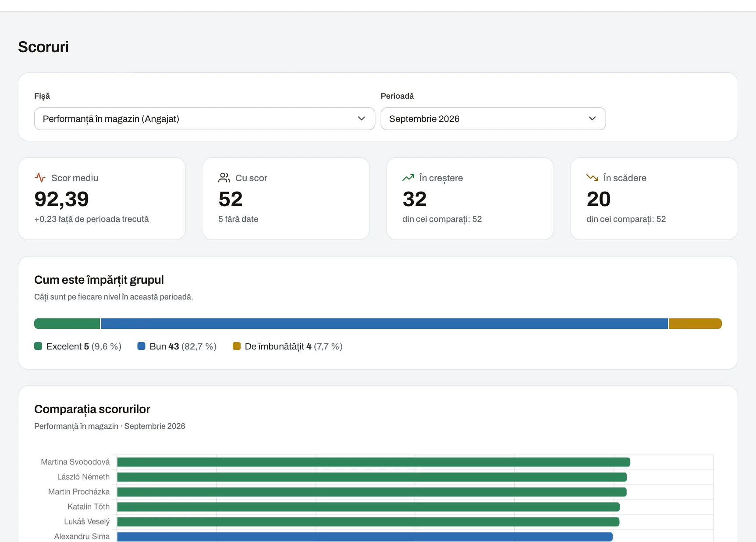The width and height of the screenshot is (756, 542).
Task: Open the Fișă dropdown
Action: pyautogui.click(x=205, y=119)
